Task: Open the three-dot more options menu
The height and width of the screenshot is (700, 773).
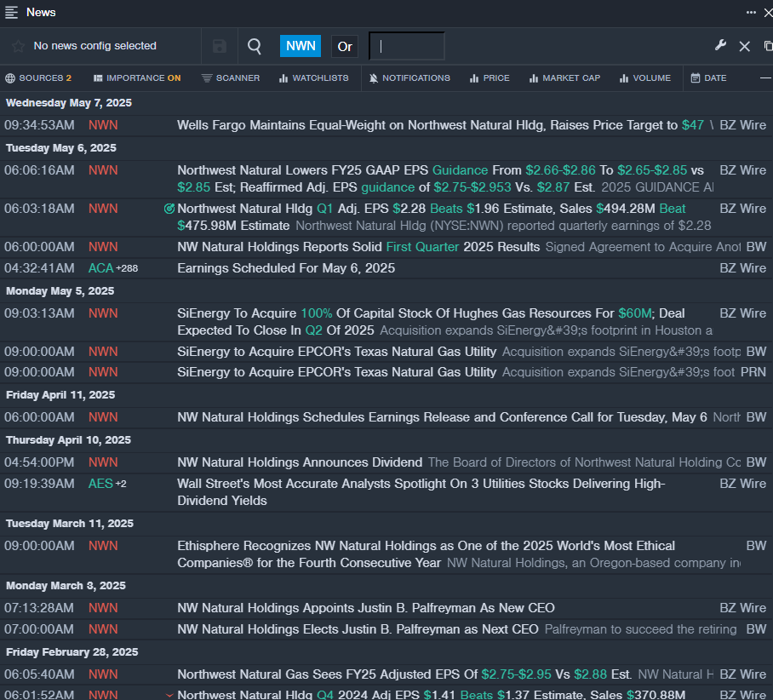Action: (x=751, y=12)
